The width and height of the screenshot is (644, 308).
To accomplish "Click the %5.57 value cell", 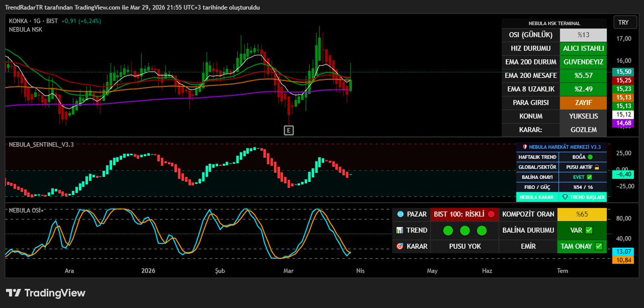I will coord(583,75).
